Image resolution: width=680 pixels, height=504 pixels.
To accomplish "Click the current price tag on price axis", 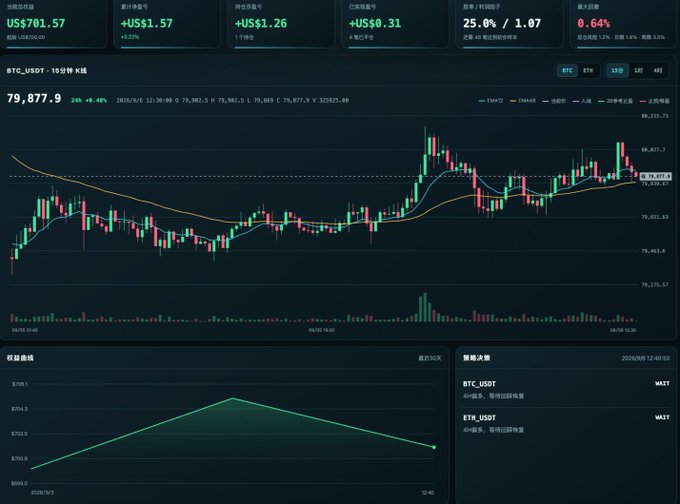I will click(655, 176).
